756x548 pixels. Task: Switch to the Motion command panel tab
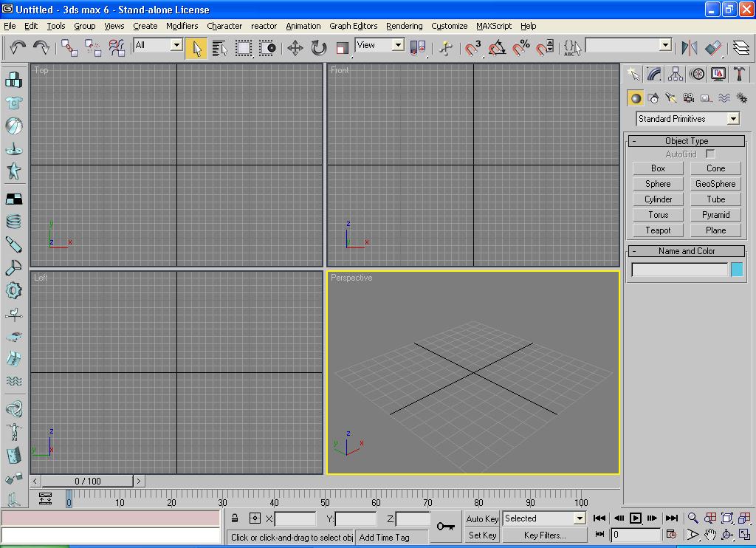697,74
